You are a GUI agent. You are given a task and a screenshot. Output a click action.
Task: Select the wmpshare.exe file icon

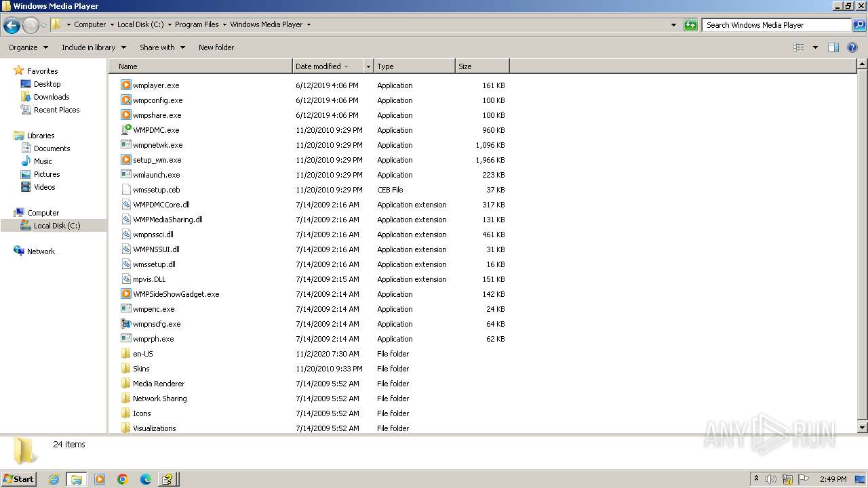click(125, 115)
